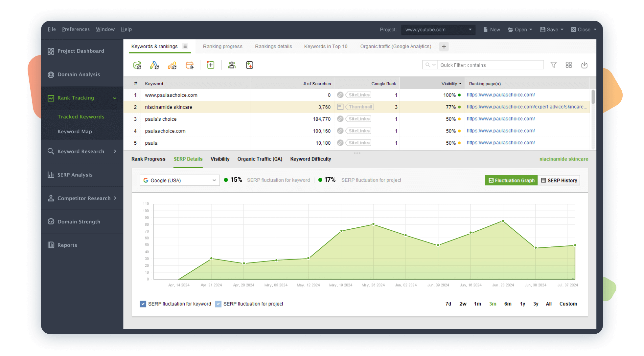Click the Add Keyword icon in toolbar
The image size is (644, 356).
[x=211, y=65]
